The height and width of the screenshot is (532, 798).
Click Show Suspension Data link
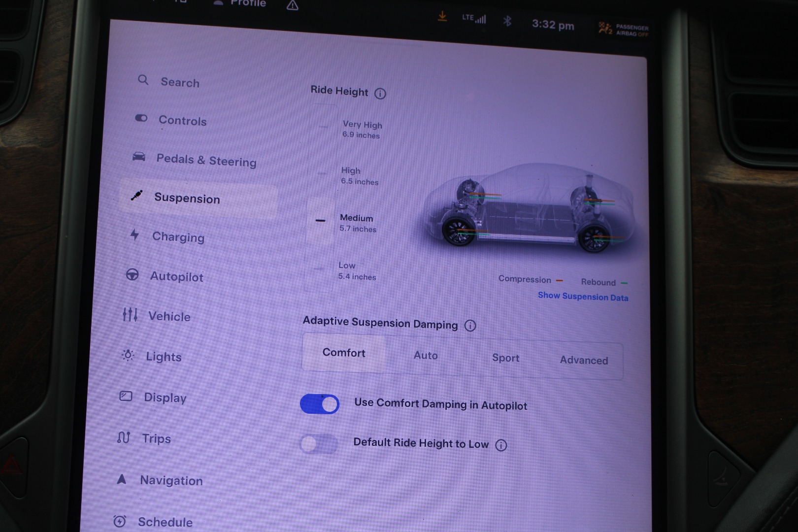(x=583, y=297)
